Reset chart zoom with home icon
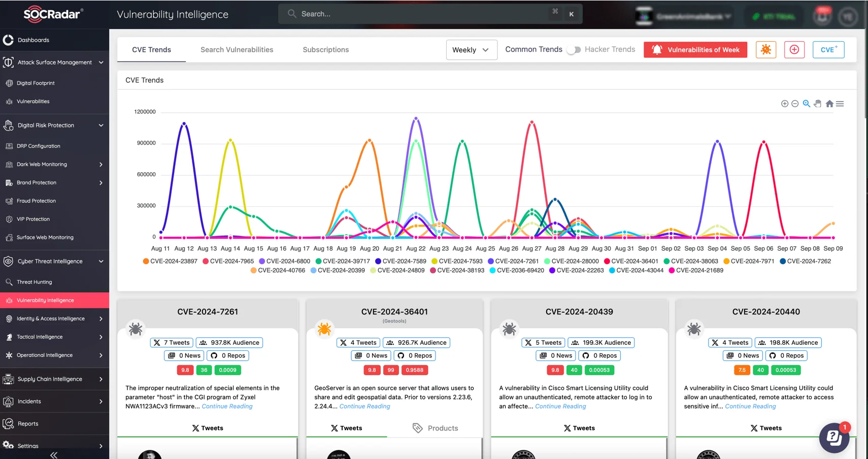 tap(829, 104)
